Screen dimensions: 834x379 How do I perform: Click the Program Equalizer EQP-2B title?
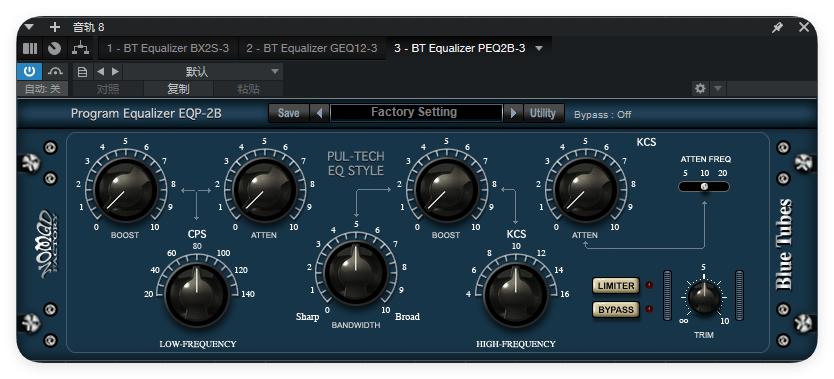pos(146,114)
